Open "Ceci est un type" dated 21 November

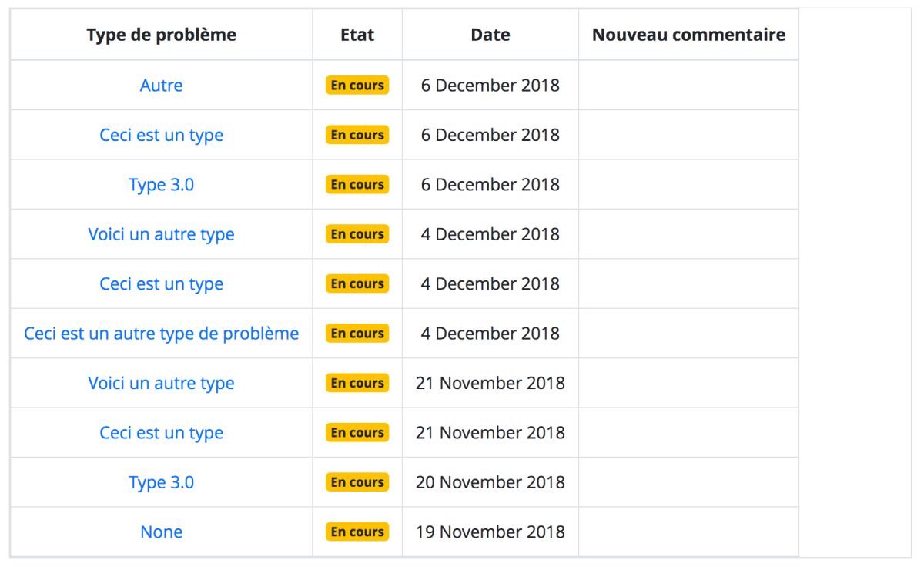tap(161, 433)
